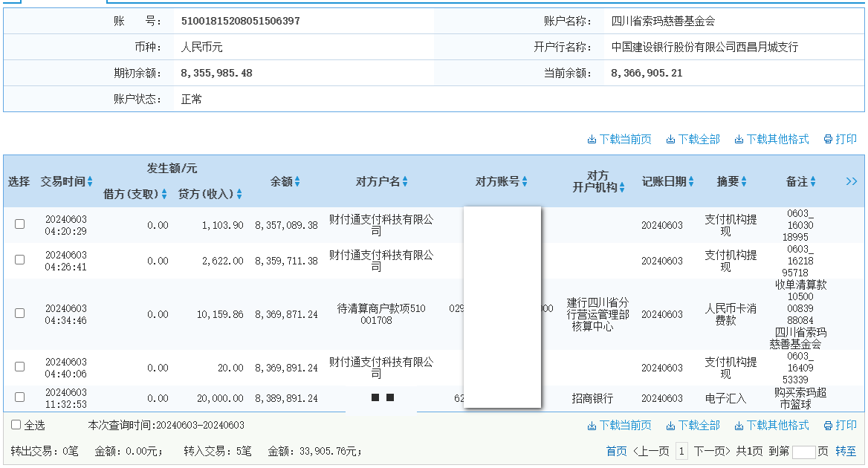
Task: Sort by 贷方(收入) column arrows
Action: (239, 194)
